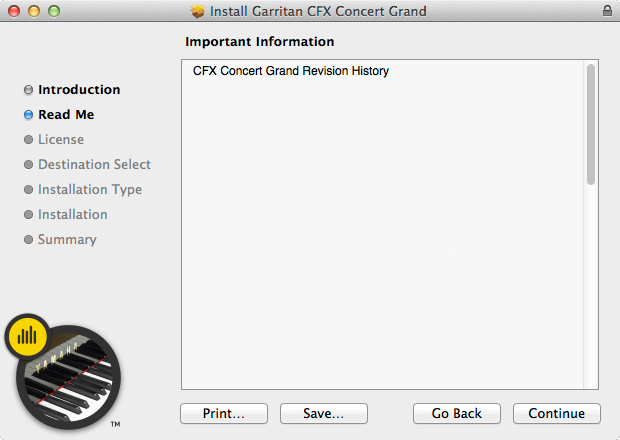Image resolution: width=620 pixels, height=440 pixels.
Task: Open the Print dialog
Action: pos(224,414)
